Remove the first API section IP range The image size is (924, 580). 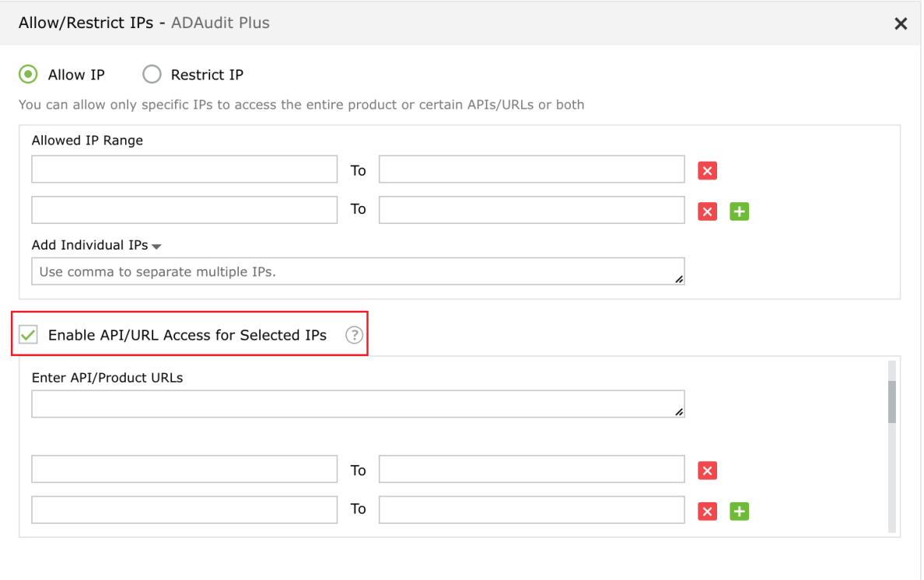point(707,470)
